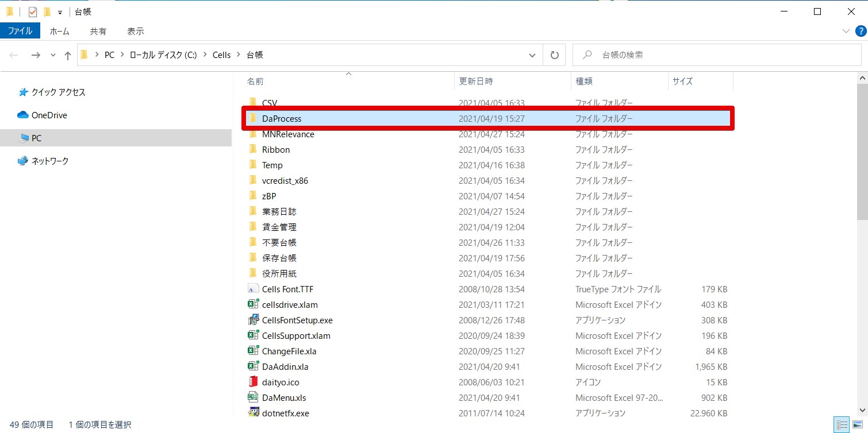Image resolution: width=868 pixels, height=433 pixels.
Task: Select the Temp folder icon
Action: pos(253,165)
